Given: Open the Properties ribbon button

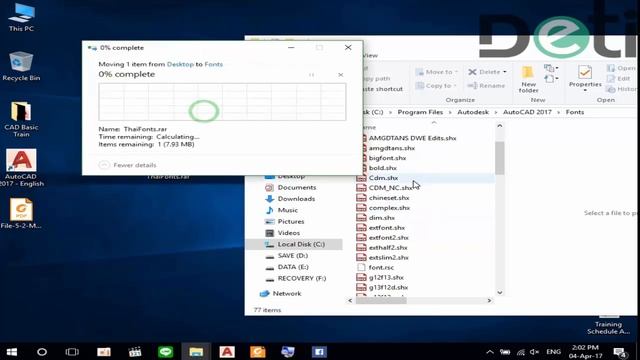Looking at the screenshot, I should (x=585, y=78).
